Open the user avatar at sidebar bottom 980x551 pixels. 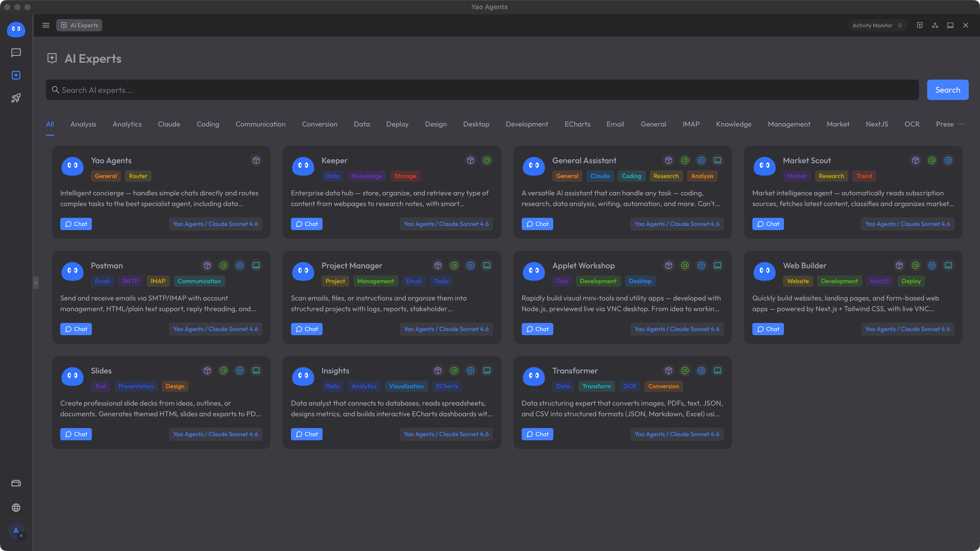click(16, 531)
